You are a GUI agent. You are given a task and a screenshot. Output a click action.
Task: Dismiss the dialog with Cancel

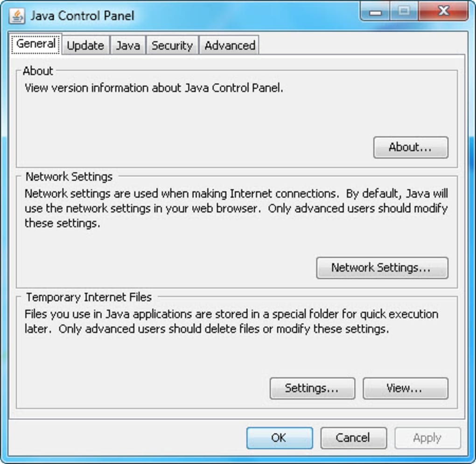tap(354, 438)
